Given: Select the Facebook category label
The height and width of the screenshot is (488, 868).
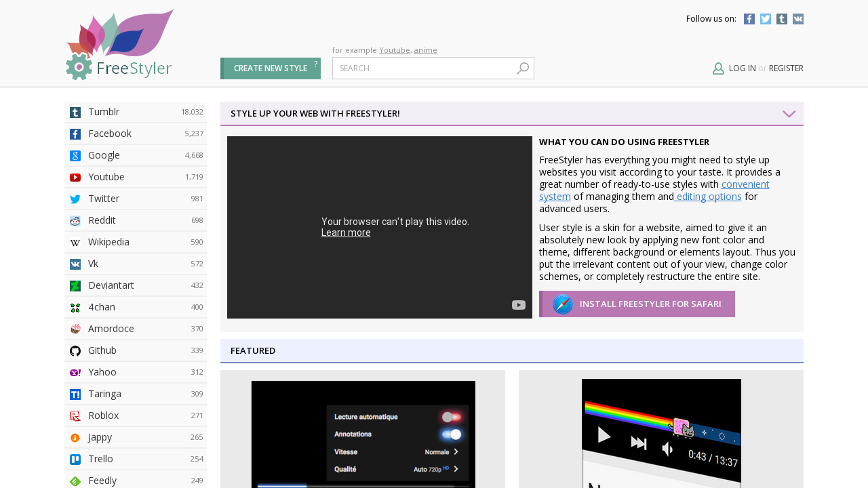Looking at the screenshot, I should coord(110,134).
